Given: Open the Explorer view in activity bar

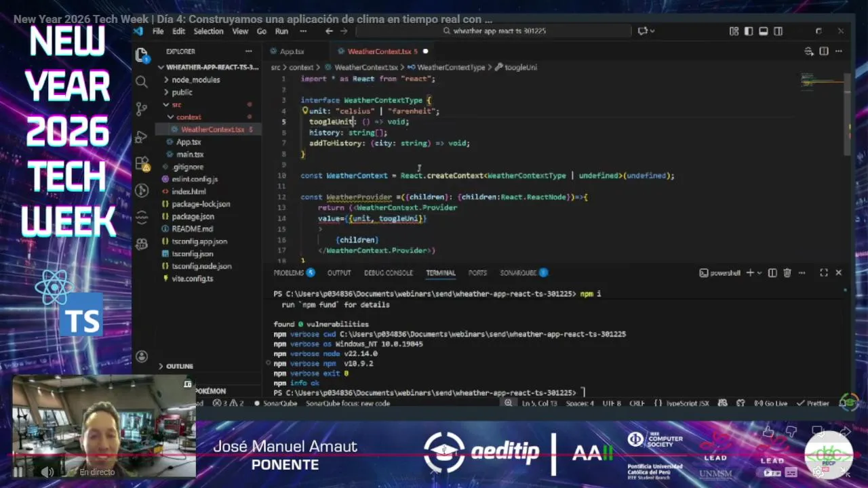Looking at the screenshot, I should click(x=142, y=54).
